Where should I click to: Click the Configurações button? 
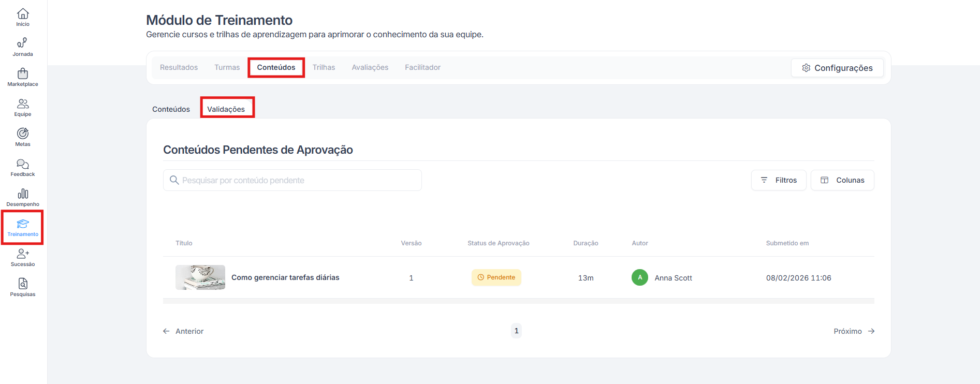click(837, 68)
